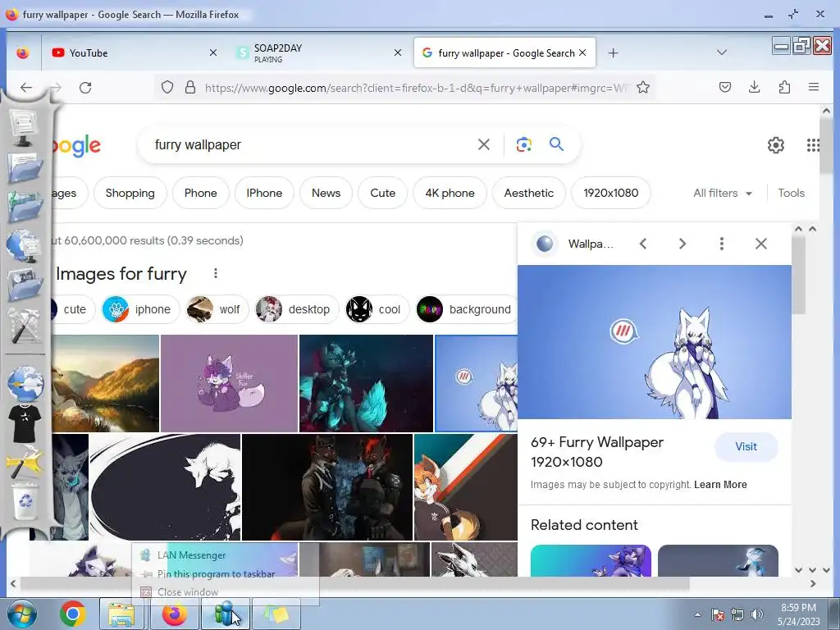Filter images by the wolf chip
Image resolution: width=840 pixels, height=630 pixels.
click(x=217, y=309)
